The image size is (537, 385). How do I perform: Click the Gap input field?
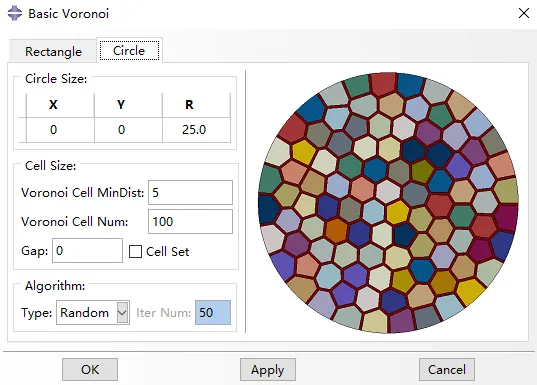(87, 251)
